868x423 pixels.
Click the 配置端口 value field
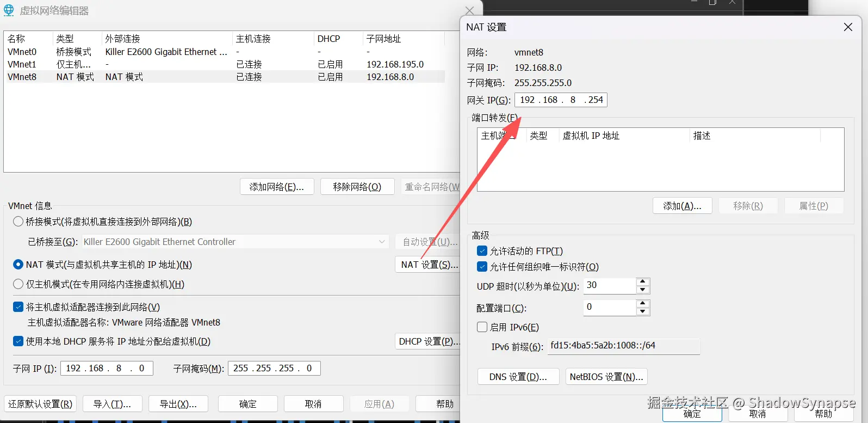(610, 308)
